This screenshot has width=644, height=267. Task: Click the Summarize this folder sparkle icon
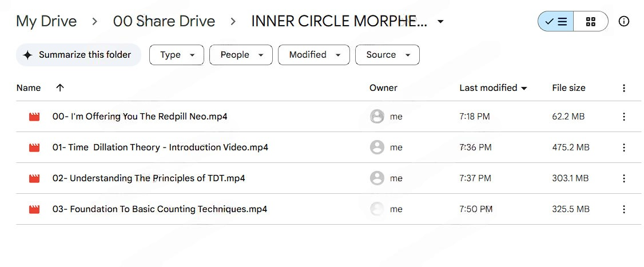click(27, 55)
